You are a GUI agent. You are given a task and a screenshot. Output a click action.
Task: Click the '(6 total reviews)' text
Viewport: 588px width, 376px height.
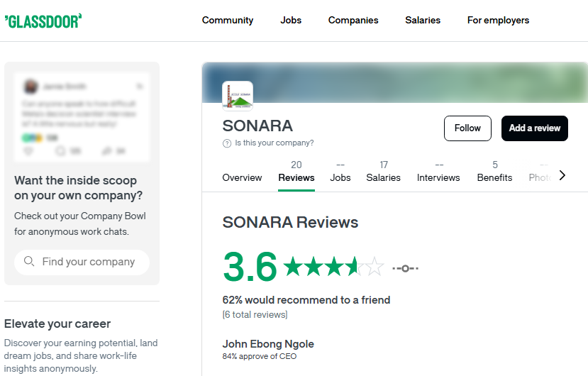255,314
